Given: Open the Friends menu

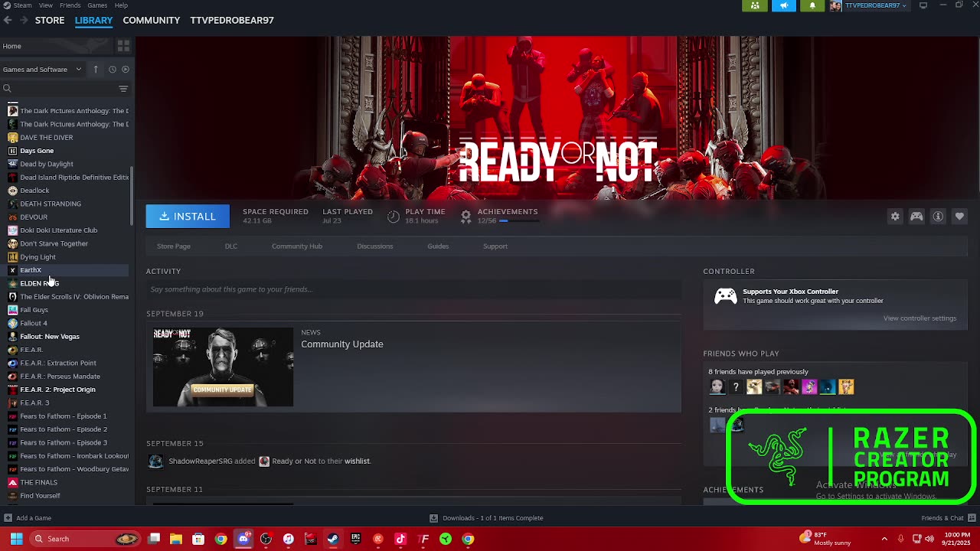Looking at the screenshot, I should coord(70,5).
